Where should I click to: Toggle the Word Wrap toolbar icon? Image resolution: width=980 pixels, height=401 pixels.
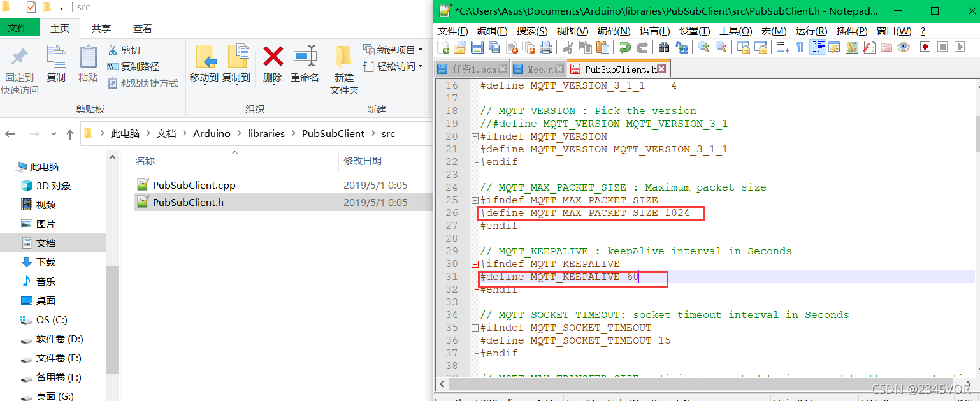pos(782,47)
